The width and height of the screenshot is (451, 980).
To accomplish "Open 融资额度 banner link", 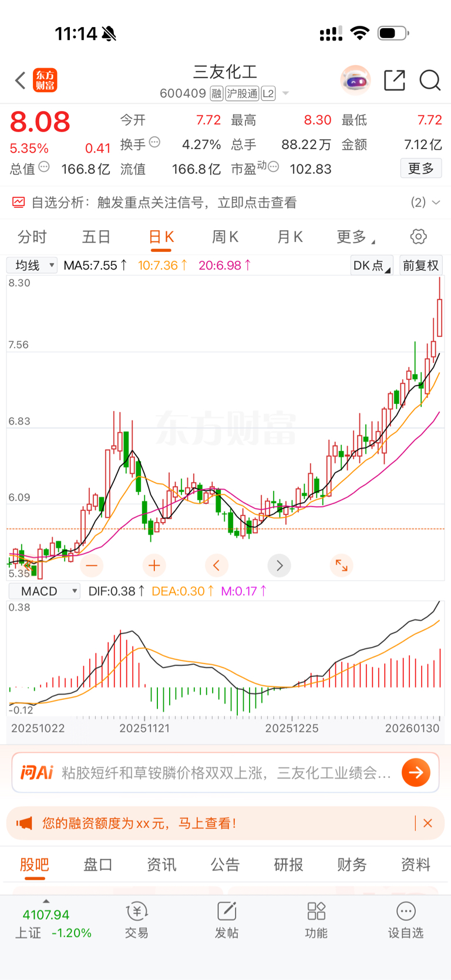I will (139, 823).
